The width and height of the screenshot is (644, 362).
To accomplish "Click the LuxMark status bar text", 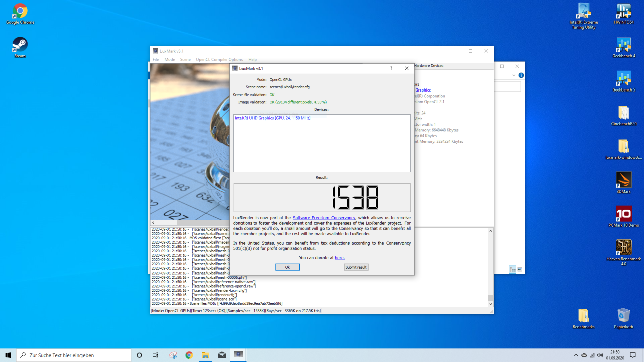I will pyautogui.click(x=236, y=311).
